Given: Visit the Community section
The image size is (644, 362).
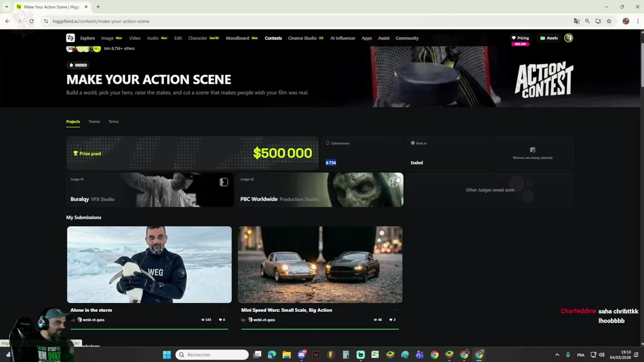Looking at the screenshot, I should [x=407, y=38].
